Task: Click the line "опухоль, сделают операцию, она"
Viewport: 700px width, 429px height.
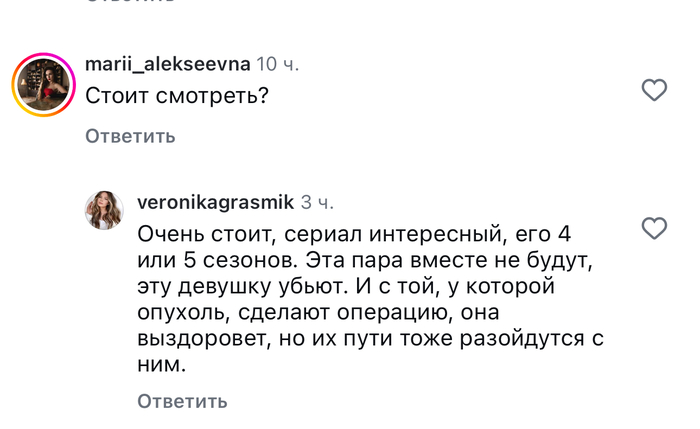Action: 318,312
